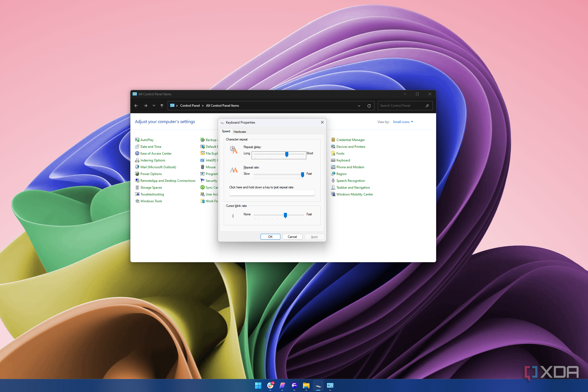
Task: Open the Troubleshooting icon
Action: (137, 194)
